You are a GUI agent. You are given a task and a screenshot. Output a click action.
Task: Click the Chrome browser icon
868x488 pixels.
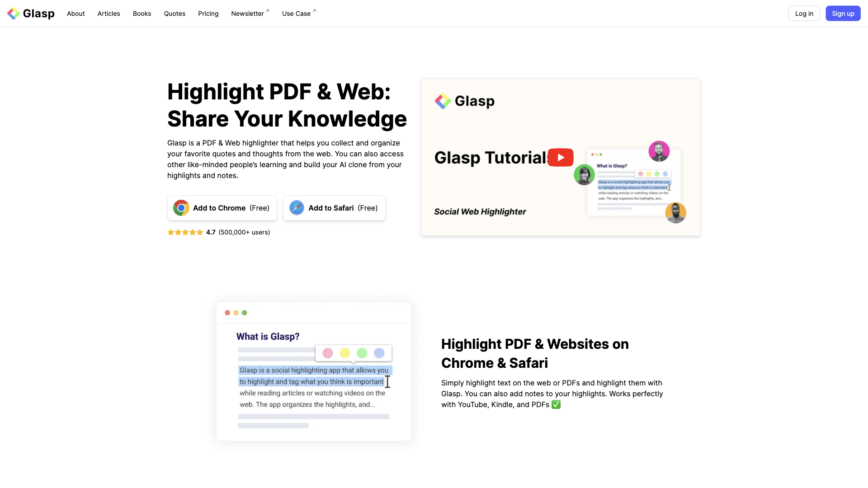[181, 208]
